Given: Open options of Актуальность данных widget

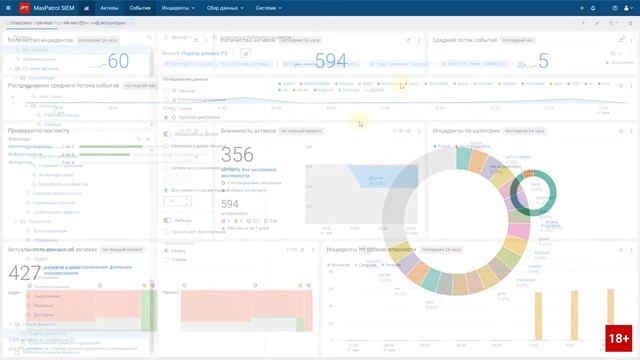Looking at the screenshot, I should [313, 249].
